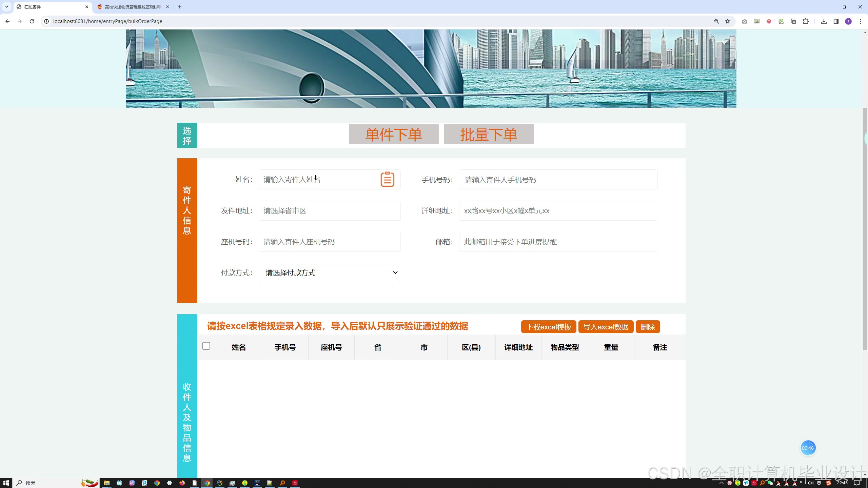
Task: Check the select-all checkbox in table header
Action: click(206, 346)
